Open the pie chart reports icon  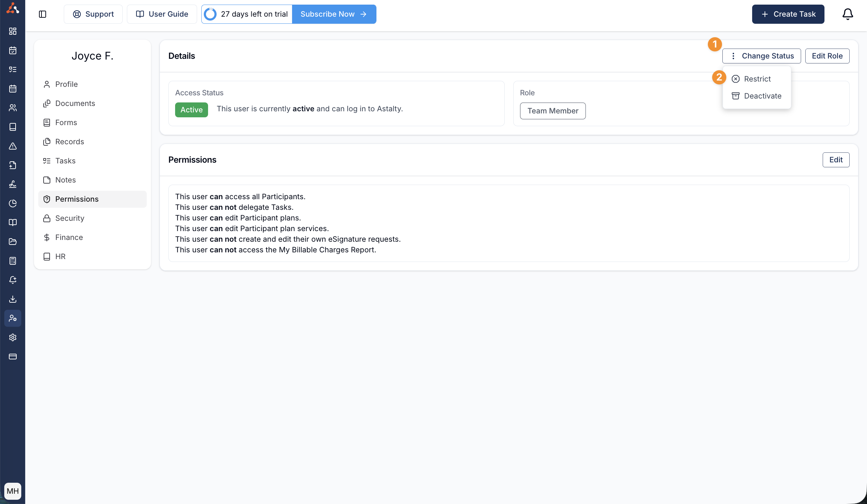pos(13,203)
